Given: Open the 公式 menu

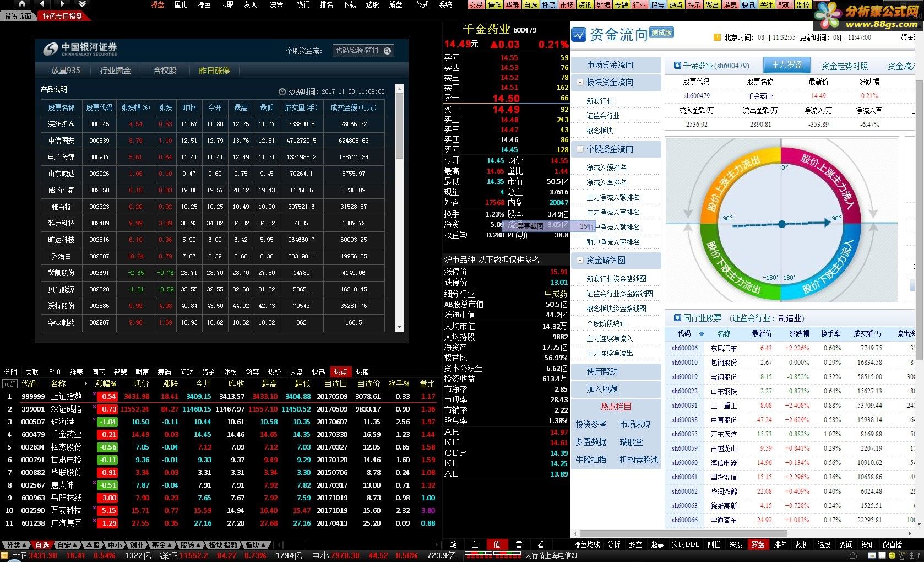Looking at the screenshot, I should point(422,4).
